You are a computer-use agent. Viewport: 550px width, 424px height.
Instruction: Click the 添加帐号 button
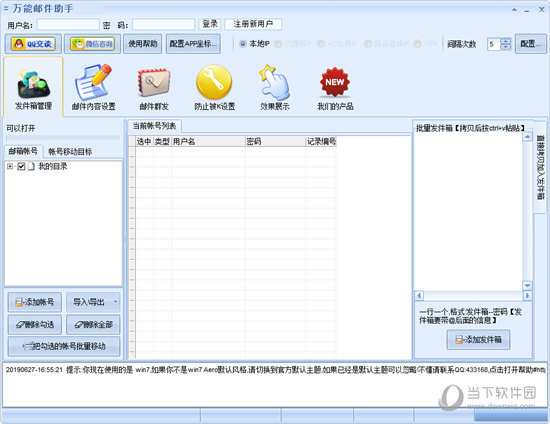point(35,302)
